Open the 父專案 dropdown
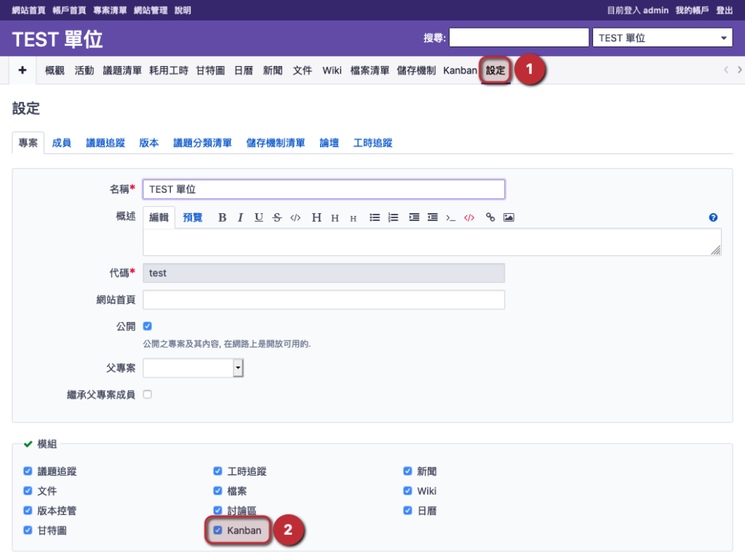The image size is (745, 560). tap(193, 367)
